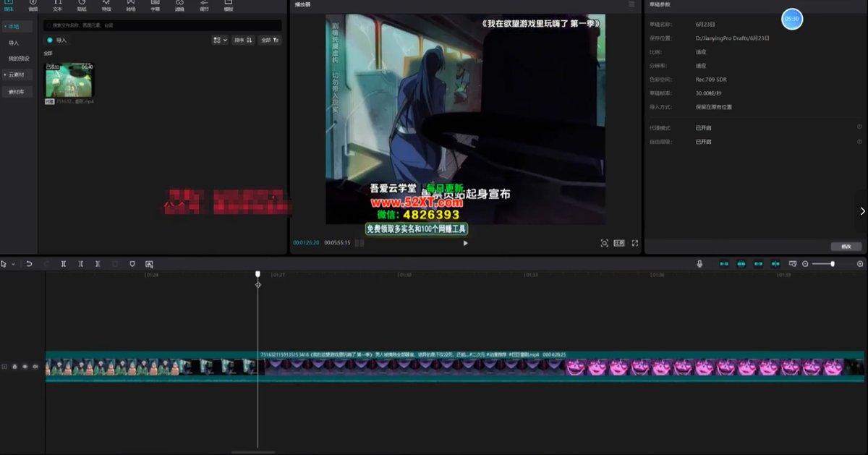Expand the Local (本地) sidebar section
This screenshot has height=455, width=868.
(x=17, y=26)
